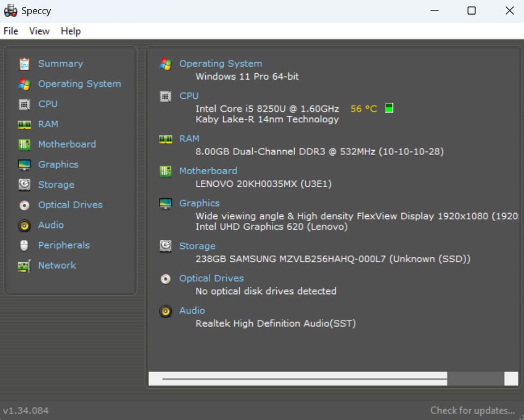This screenshot has width=524, height=420.
Task: Click the horizontal scrollbar thumb in summary panel
Action: pyautogui.click(x=298, y=379)
